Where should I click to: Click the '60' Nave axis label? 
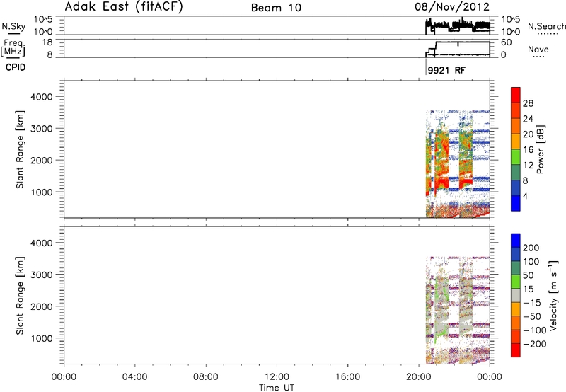click(506, 42)
